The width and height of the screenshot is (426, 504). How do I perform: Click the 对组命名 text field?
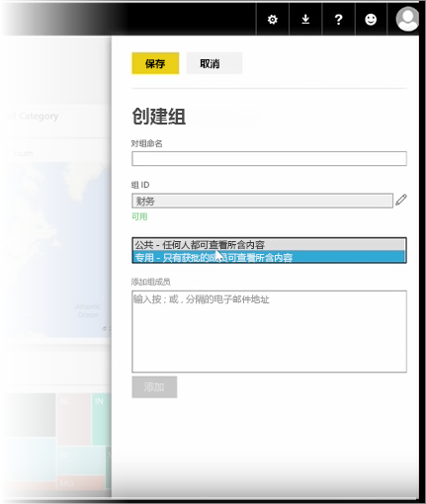tap(269, 159)
